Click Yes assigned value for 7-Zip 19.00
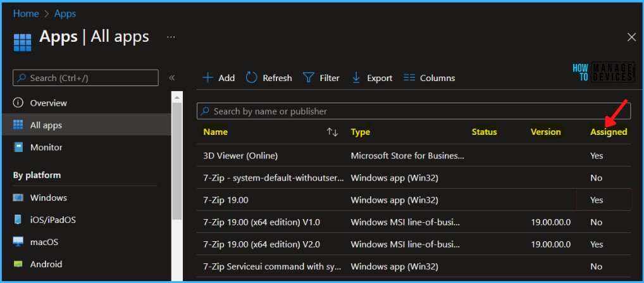Image resolution: width=644 pixels, height=283 pixels. 597,200
